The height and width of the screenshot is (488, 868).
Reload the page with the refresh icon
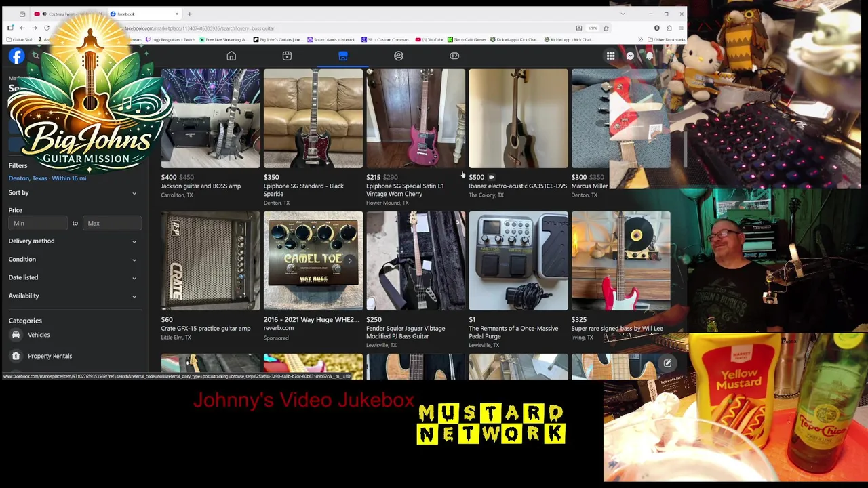coord(47,28)
